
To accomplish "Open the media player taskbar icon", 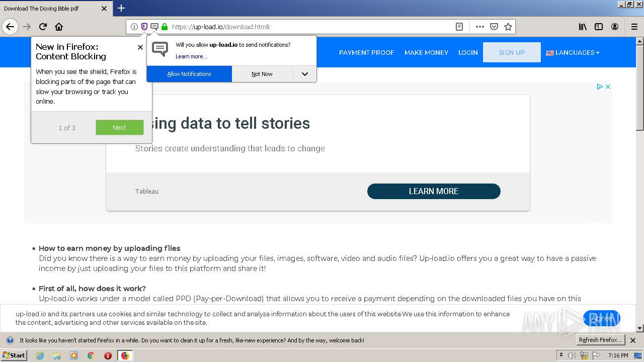I will [x=74, y=355].
